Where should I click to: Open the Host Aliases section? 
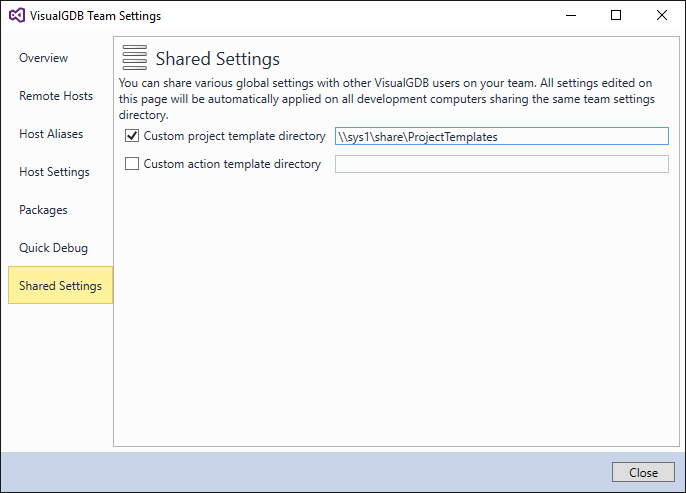tap(51, 134)
